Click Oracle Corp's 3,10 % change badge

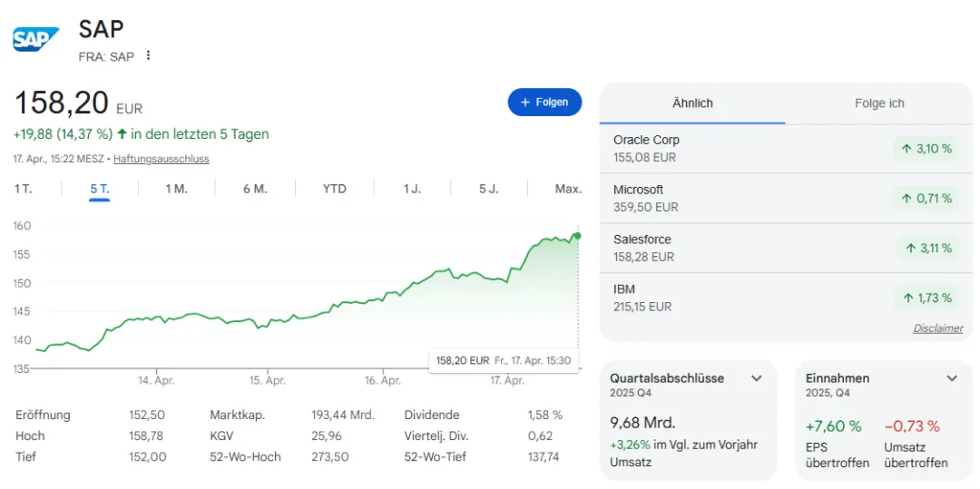tap(926, 149)
